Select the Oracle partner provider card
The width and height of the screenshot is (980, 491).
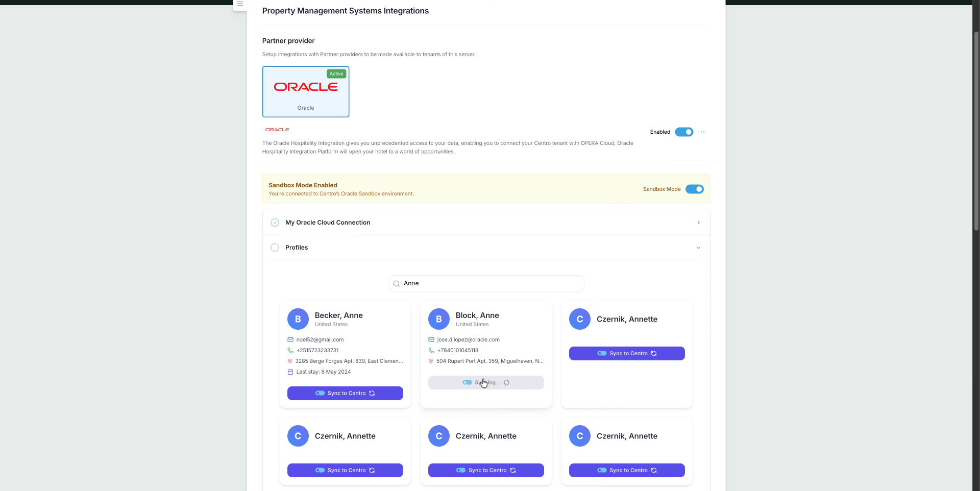pos(306,92)
